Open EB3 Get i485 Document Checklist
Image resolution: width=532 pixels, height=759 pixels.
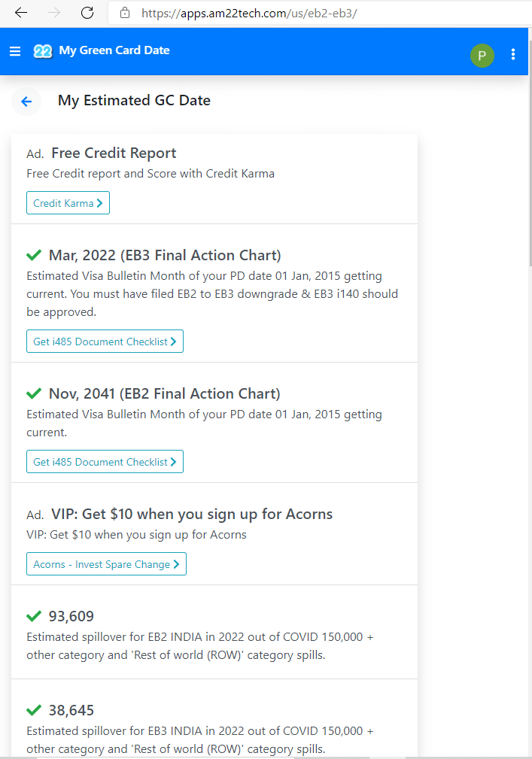pyautogui.click(x=105, y=342)
